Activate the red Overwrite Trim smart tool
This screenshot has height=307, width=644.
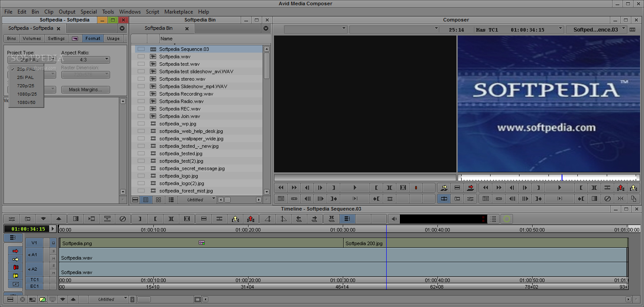click(15, 267)
